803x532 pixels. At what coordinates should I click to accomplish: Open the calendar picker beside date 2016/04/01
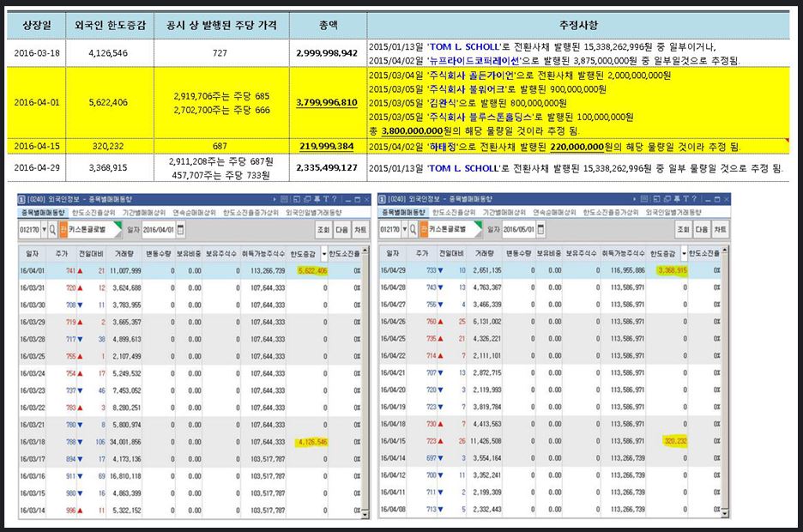coord(182,230)
